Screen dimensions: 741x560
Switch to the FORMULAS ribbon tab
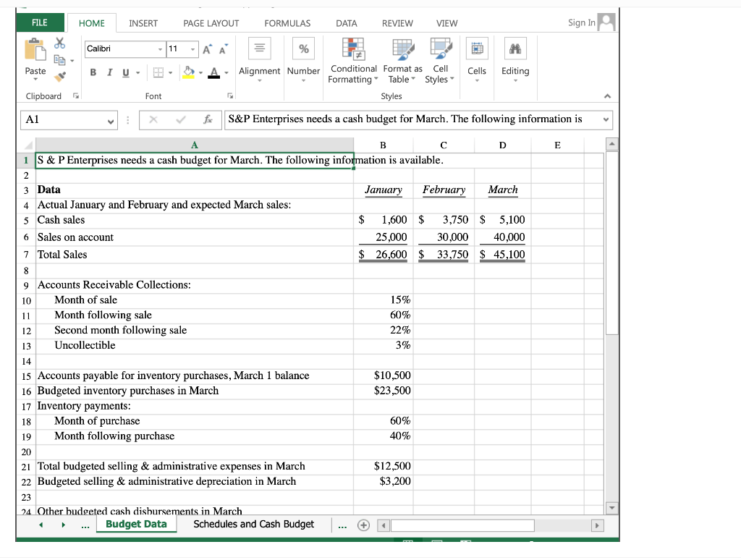[287, 23]
